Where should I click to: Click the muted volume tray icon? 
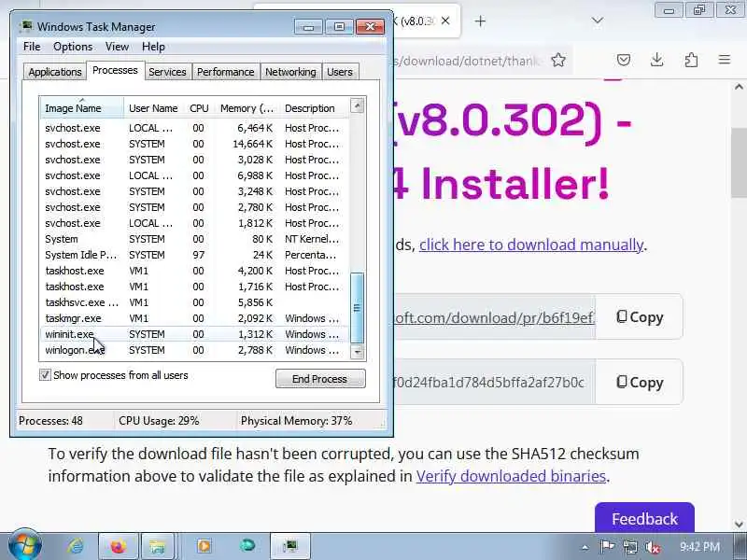[653, 547]
